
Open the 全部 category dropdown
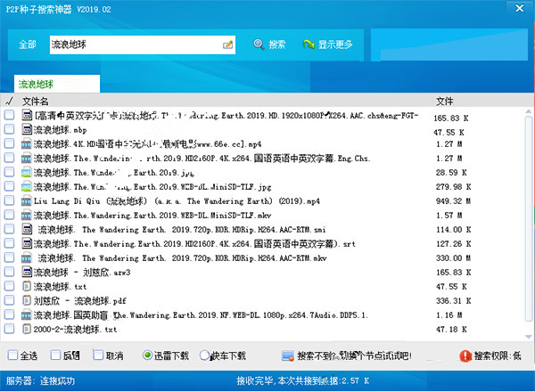28,45
